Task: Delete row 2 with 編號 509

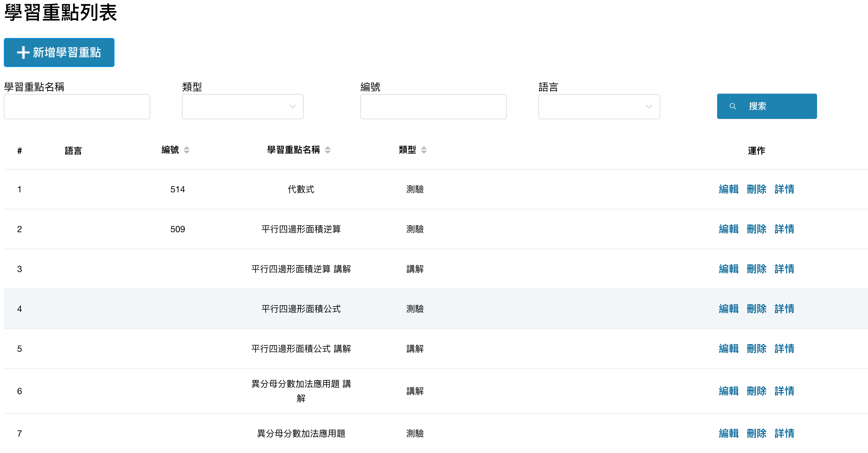Action: 756,229
